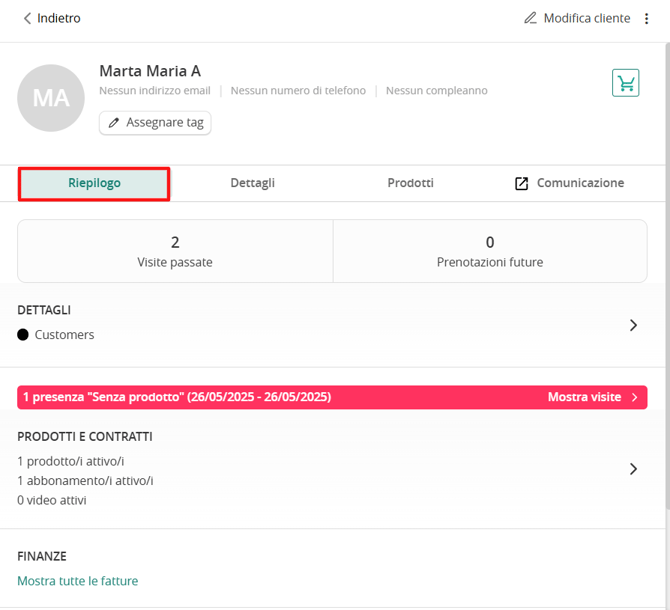Click the MA avatar circle
This screenshot has width=670, height=610.
[51, 98]
